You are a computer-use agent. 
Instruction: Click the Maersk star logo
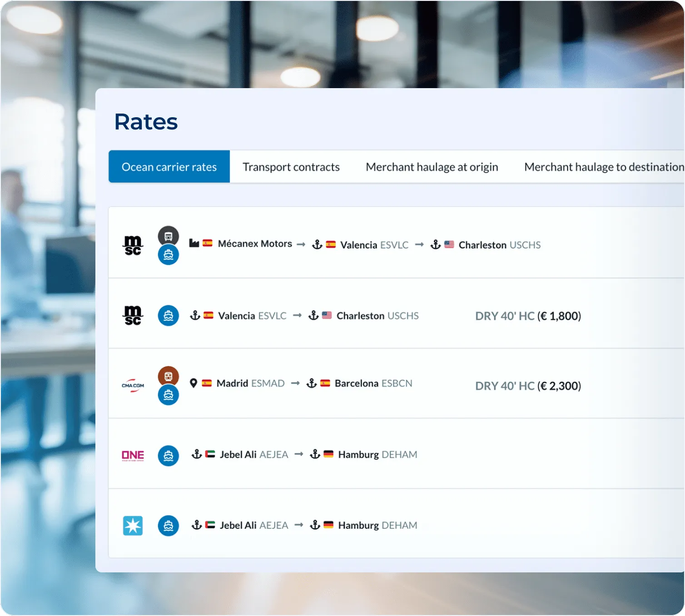click(133, 526)
